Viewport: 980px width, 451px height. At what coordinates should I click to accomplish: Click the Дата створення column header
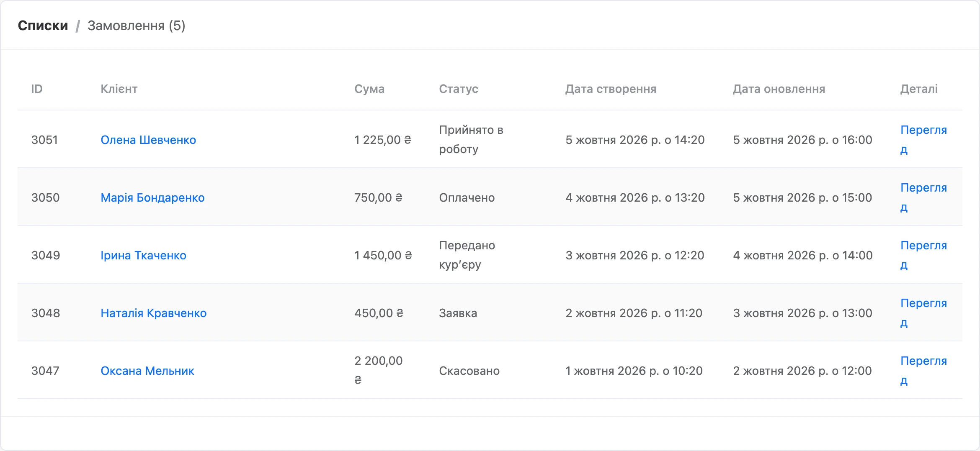pyautogui.click(x=611, y=89)
